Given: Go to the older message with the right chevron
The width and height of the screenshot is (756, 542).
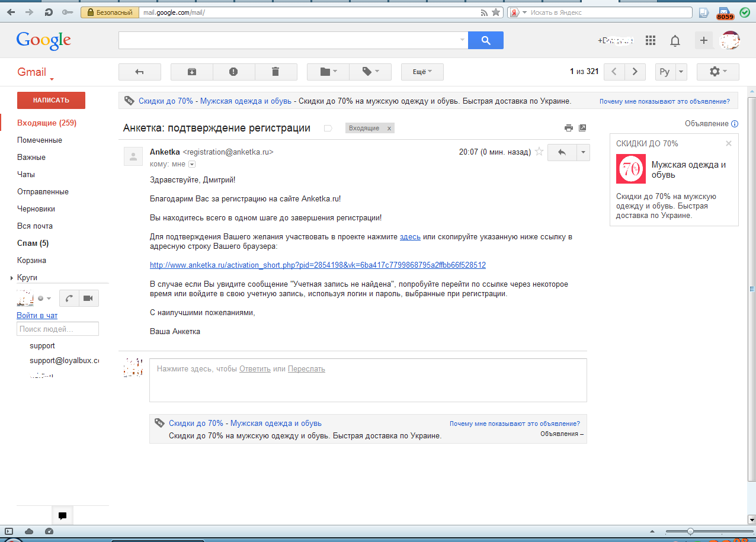Looking at the screenshot, I should pos(635,72).
